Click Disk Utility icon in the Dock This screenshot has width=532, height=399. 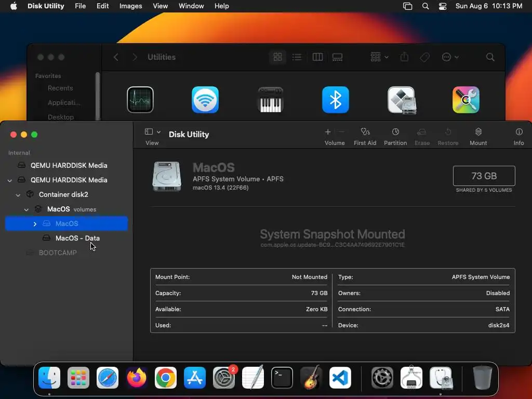[x=441, y=378]
